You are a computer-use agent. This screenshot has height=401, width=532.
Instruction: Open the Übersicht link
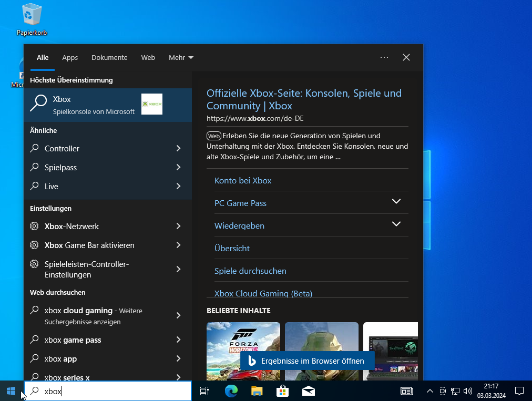click(232, 249)
